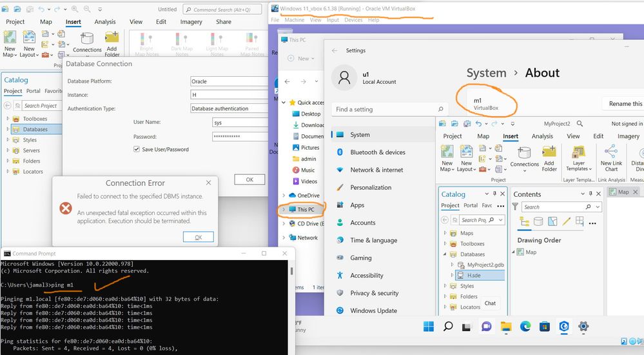The width and height of the screenshot is (644, 355).
Task: Click Find a setting search field
Action: (x=389, y=109)
